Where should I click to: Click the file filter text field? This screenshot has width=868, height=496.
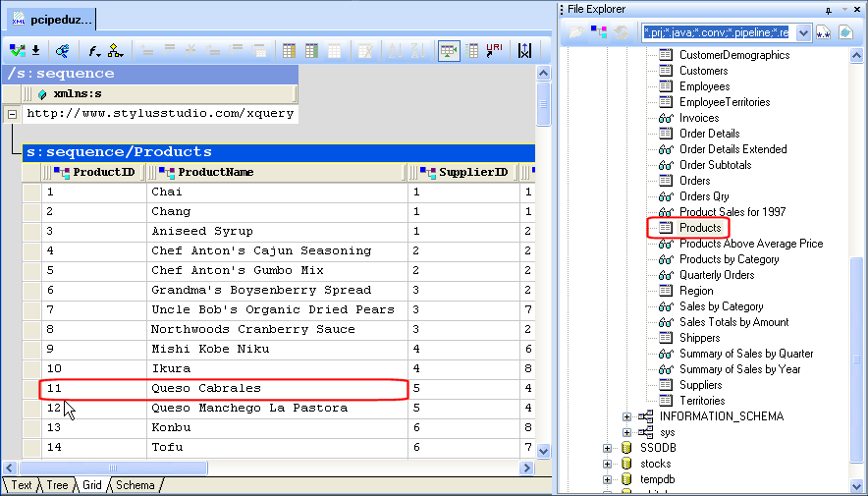tap(718, 32)
